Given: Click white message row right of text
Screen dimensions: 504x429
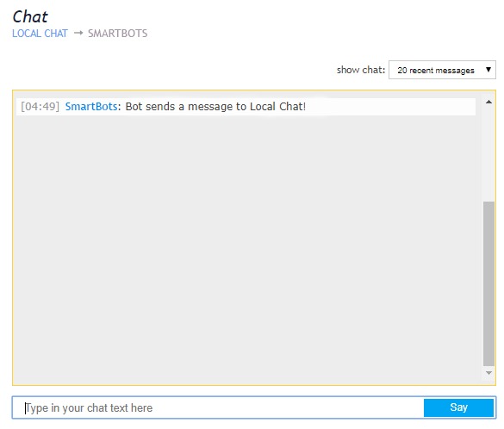Looking at the screenshot, I should (x=390, y=106).
